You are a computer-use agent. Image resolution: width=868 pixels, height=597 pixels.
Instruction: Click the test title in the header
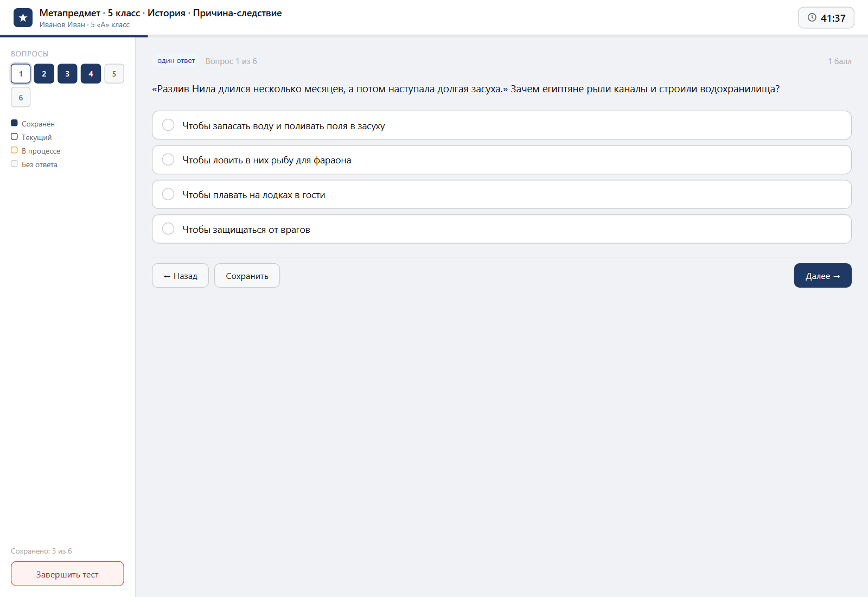[x=161, y=13]
